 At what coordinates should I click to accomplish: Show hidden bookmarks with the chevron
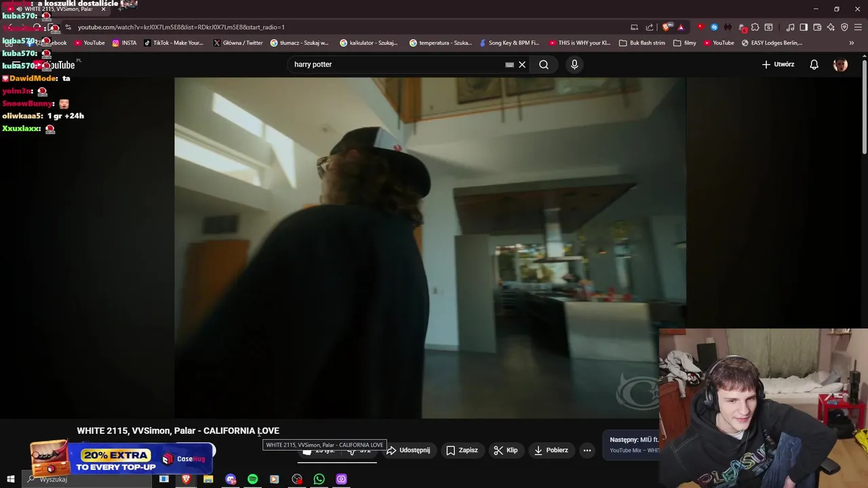pyautogui.click(x=851, y=43)
